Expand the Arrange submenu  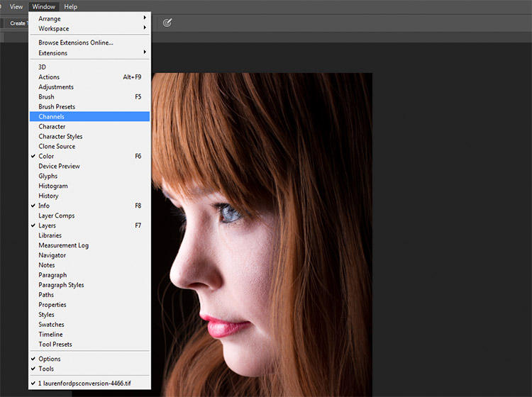(89, 18)
